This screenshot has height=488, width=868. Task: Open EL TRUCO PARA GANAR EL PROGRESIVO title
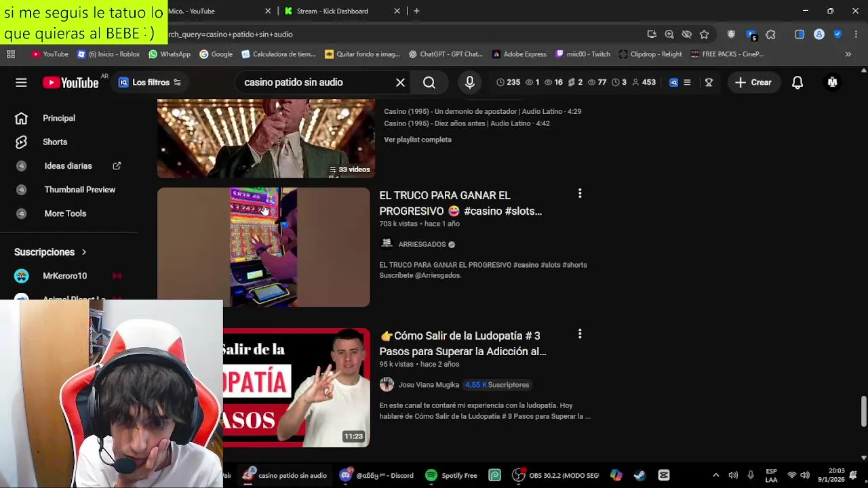click(x=460, y=203)
